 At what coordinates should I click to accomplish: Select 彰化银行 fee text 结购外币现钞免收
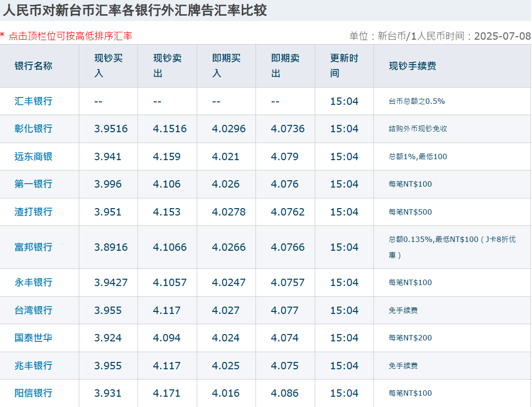[x=417, y=129]
